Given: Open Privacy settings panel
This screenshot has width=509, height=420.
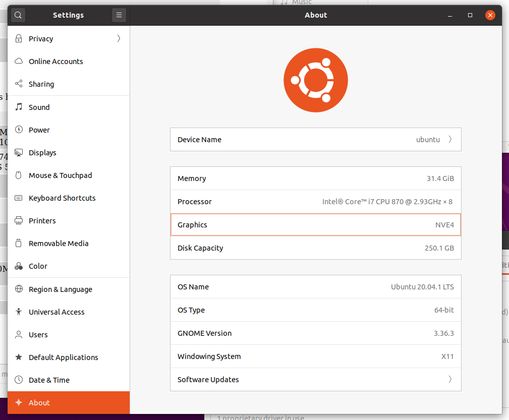Looking at the screenshot, I should pyautogui.click(x=69, y=39).
